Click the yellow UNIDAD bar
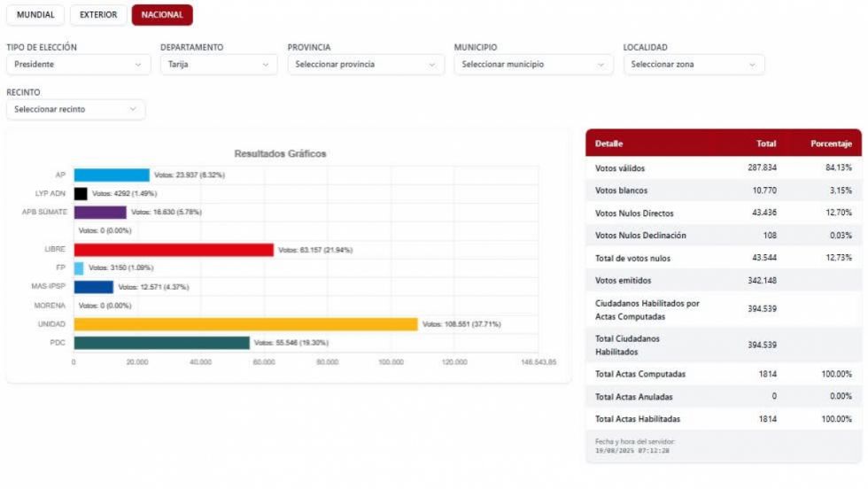 pos(245,324)
